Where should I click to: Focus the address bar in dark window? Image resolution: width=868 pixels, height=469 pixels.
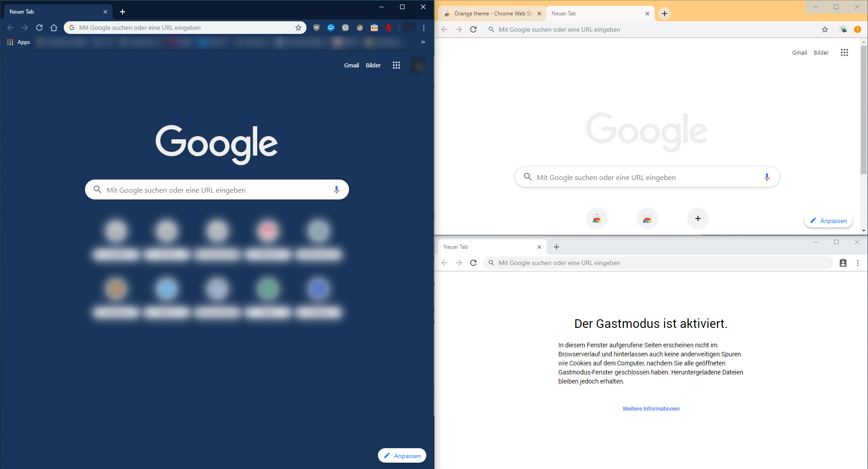185,28
